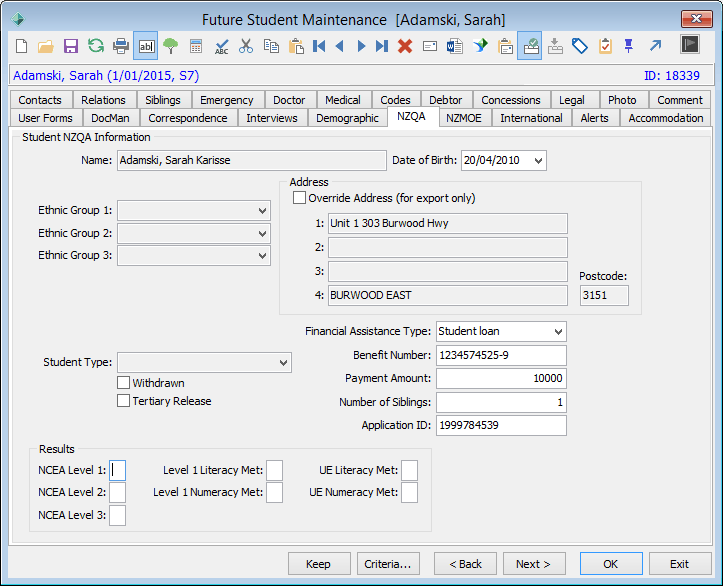Click the green tree icon
Screen dimensions: 723x586
click(x=171, y=46)
